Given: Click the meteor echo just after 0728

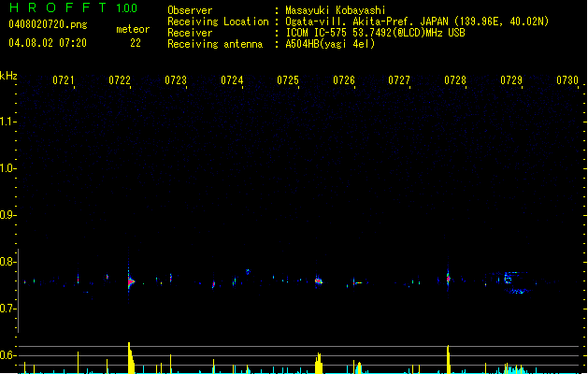Looking at the screenshot, I should click(x=448, y=279).
